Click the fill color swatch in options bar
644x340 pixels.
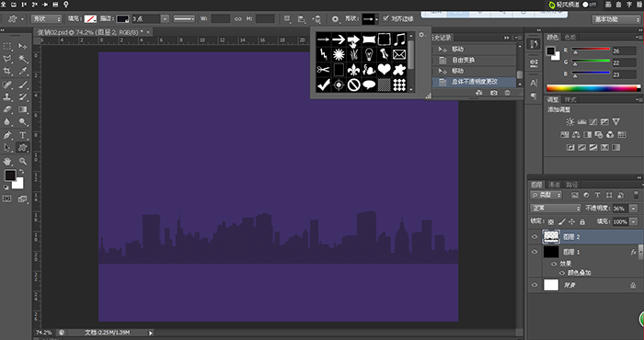pyautogui.click(x=90, y=19)
